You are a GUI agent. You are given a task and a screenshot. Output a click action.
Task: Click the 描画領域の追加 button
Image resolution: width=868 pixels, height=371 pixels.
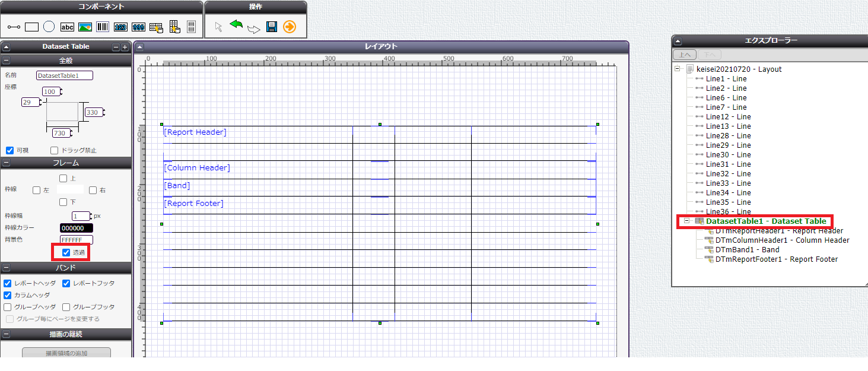tap(66, 353)
